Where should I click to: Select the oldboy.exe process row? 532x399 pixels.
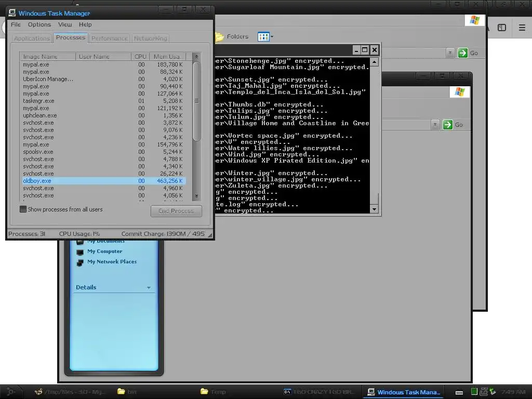click(103, 181)
